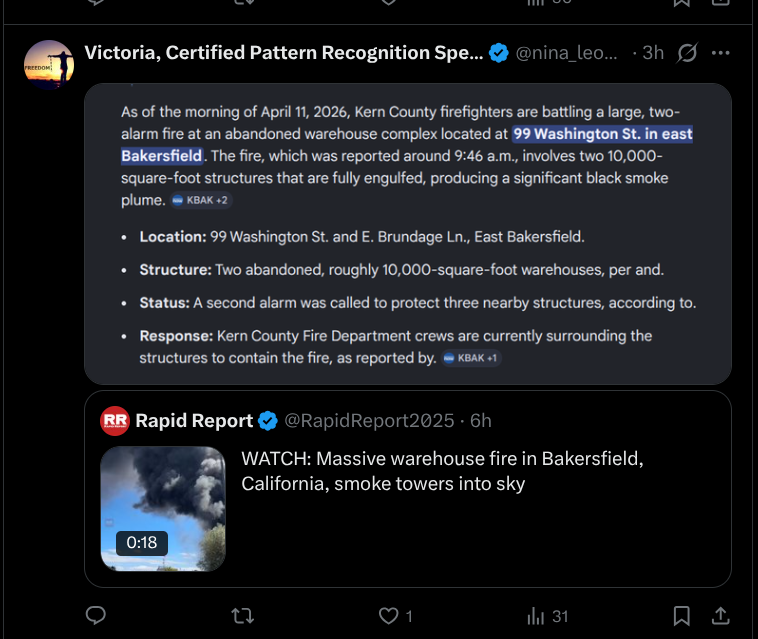
Task: Reply to Victoria's post
Action: coord(96,615)
